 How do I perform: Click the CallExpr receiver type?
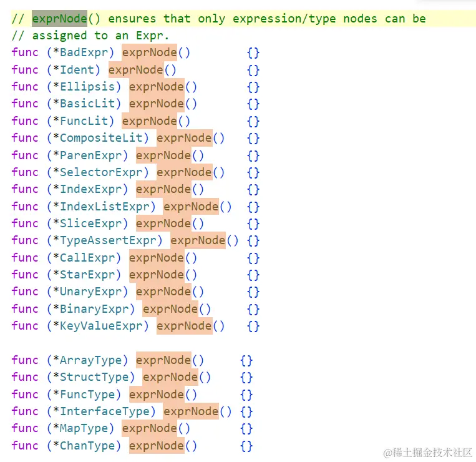[87, 258]
